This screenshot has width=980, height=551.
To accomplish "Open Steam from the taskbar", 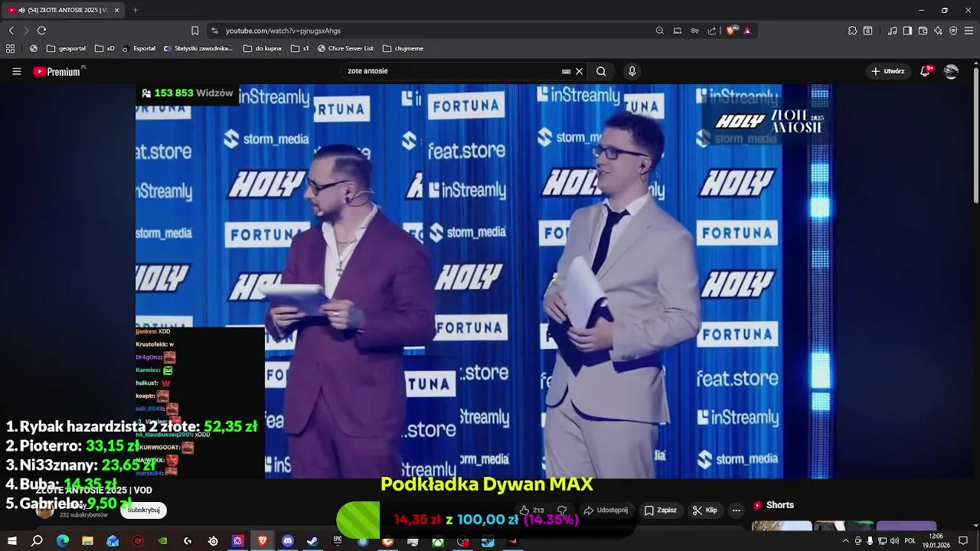I will (x=312, y=541).
